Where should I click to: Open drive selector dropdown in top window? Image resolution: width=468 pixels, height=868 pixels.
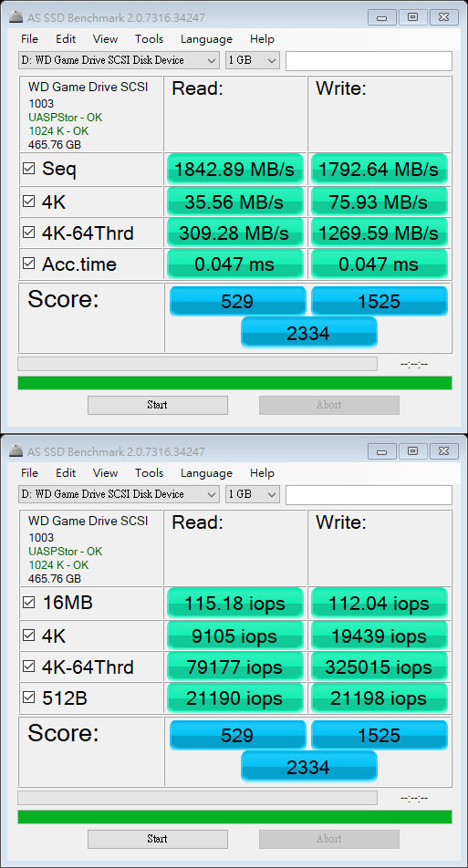120,60
